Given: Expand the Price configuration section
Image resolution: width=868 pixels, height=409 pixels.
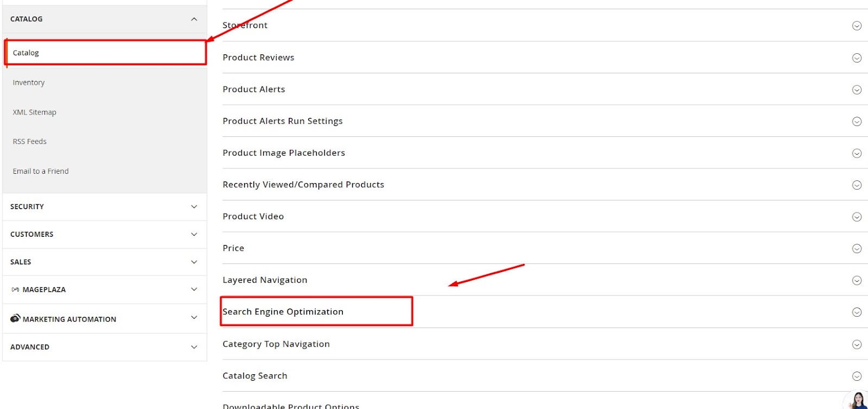Looking at the screenshot, I should tap(857, 248).
